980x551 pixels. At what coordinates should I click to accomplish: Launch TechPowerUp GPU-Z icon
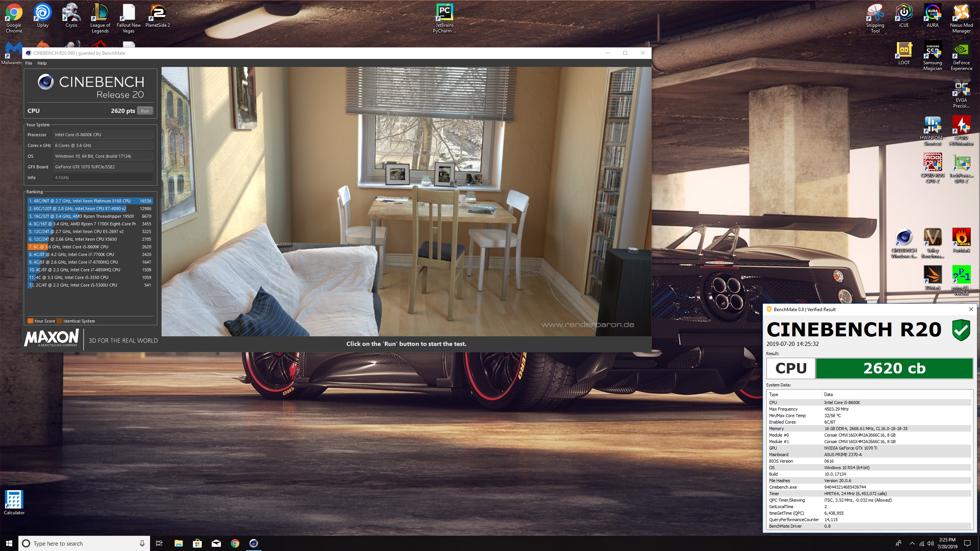961,168
